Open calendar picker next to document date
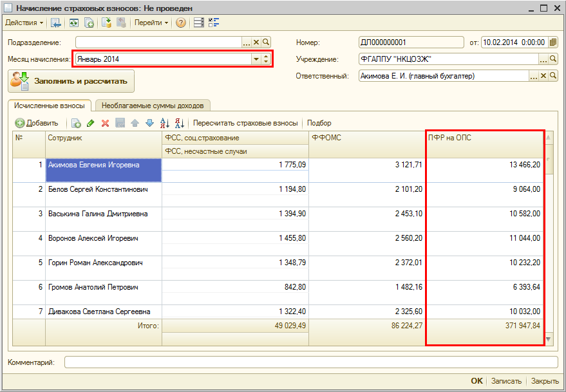The width and height of the screenshot is (566, 392). [552, 42]
